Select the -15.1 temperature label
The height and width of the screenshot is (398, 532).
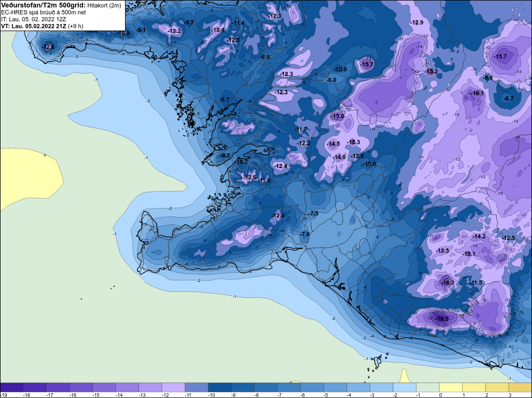coord(469,254)
